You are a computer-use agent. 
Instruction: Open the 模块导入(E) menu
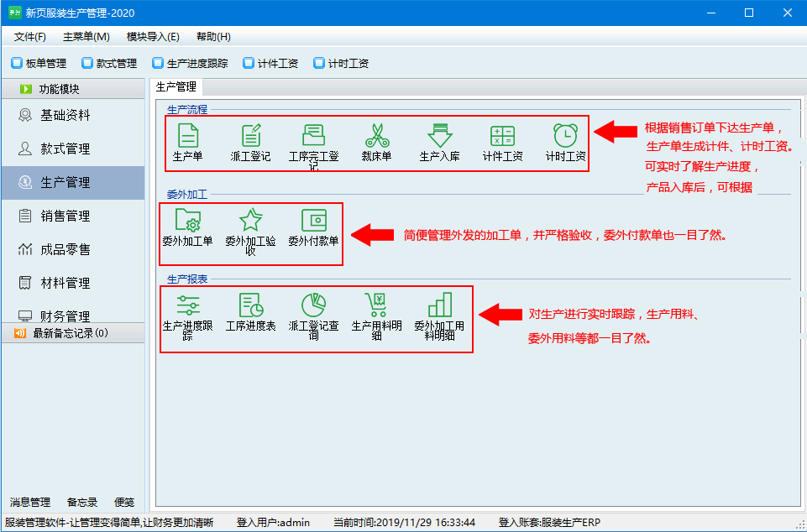153,37
